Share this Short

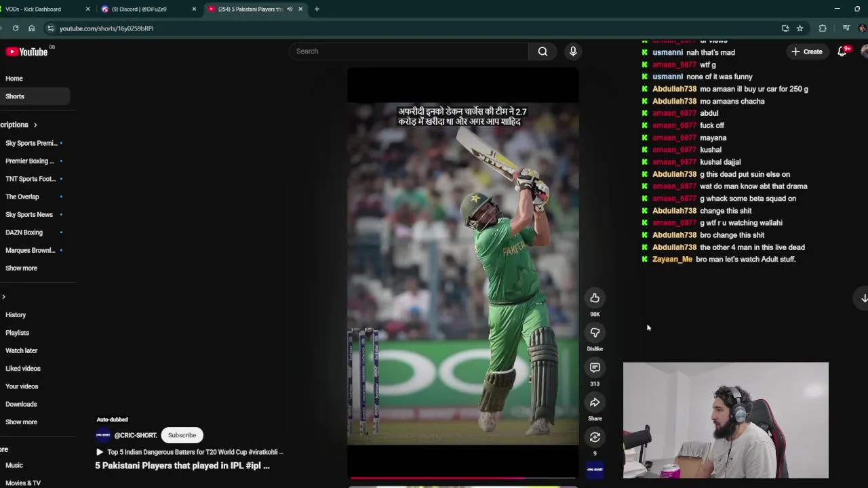pos(595,403)
